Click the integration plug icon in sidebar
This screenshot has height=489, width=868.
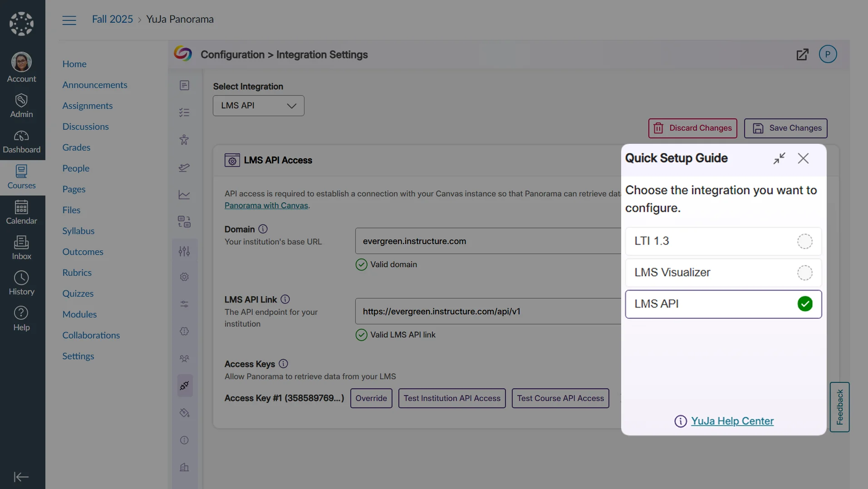(x=184, y=386)
